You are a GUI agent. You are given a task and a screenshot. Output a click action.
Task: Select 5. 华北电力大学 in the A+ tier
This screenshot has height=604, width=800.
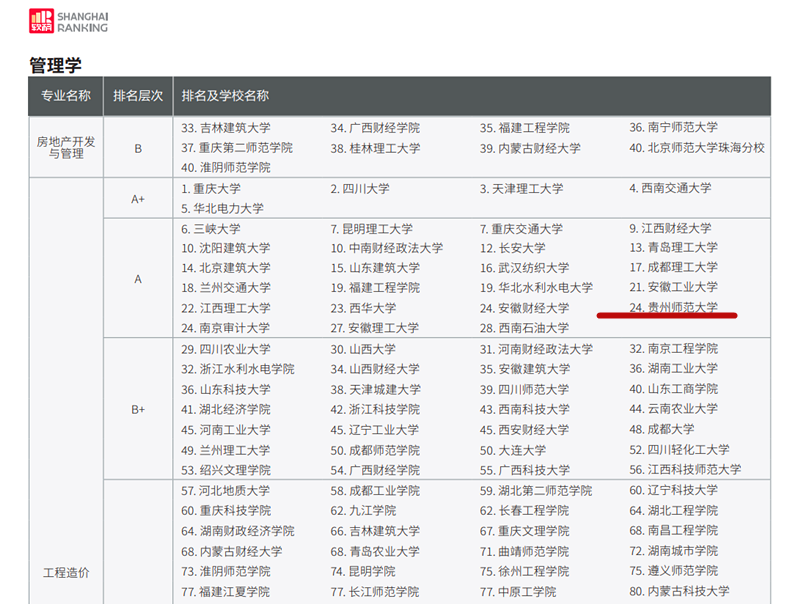[223, 208]
